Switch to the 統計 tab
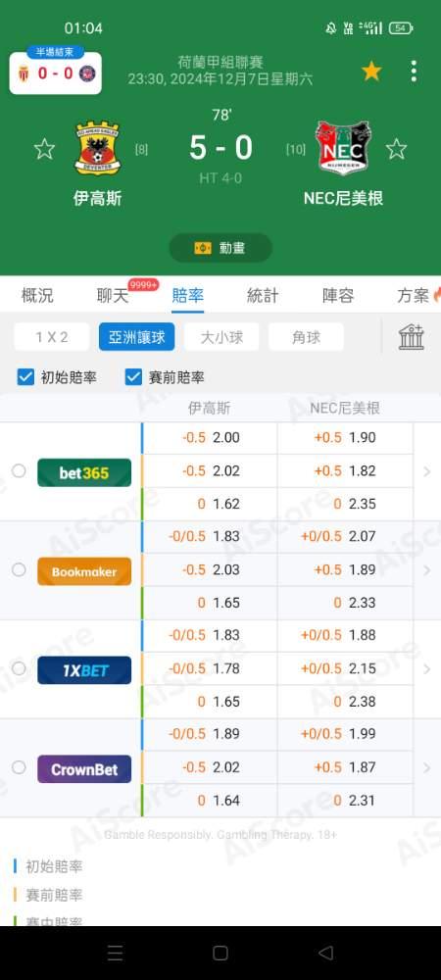The width and height of the screenshot is (441, 980). click(263, 295)
